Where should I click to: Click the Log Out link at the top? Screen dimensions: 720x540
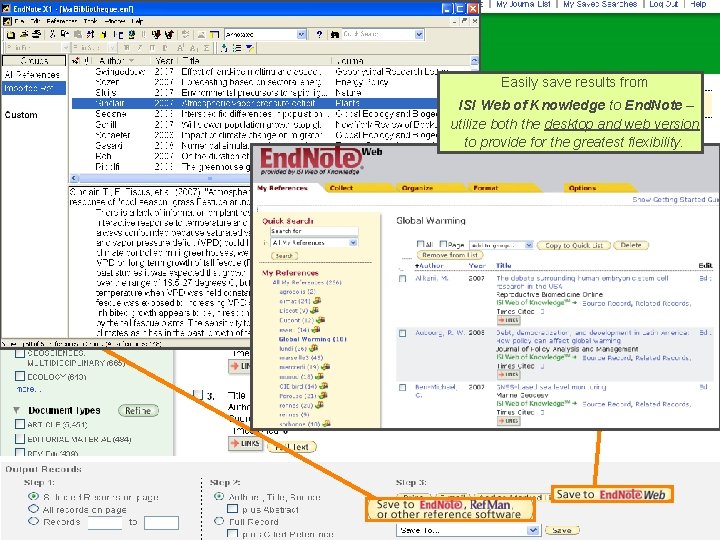pyautogui.click(x=664, y=4)
